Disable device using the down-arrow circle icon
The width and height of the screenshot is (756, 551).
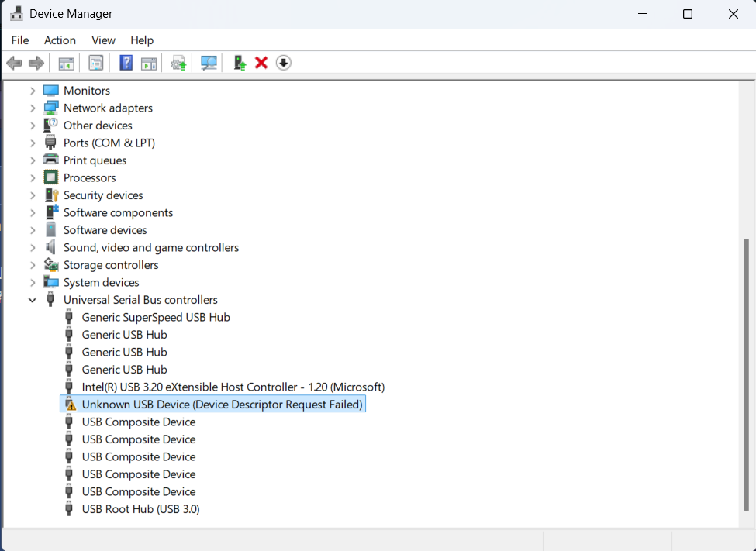click(284, 63)
